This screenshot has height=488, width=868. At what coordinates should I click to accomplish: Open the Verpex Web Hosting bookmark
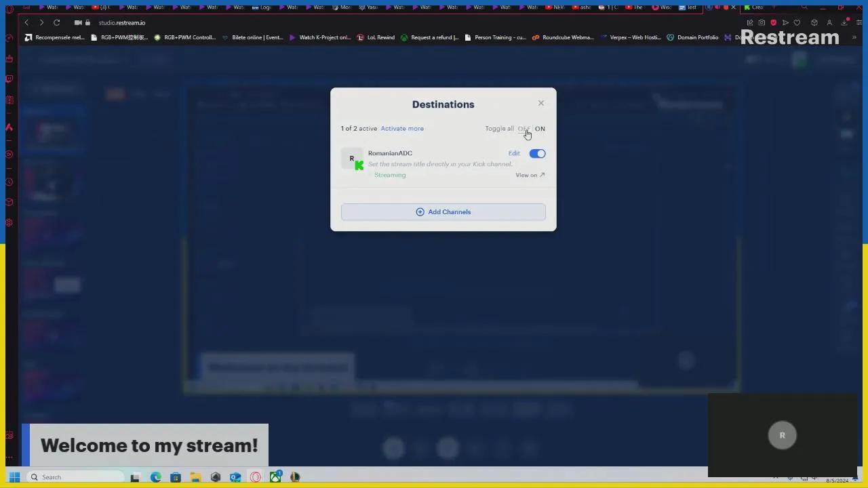coord(630,38)
